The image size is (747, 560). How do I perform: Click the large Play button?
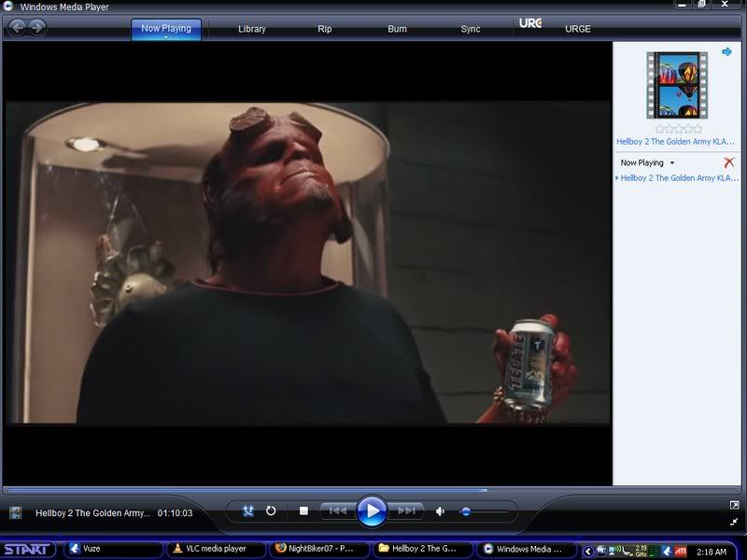(372, 511)
